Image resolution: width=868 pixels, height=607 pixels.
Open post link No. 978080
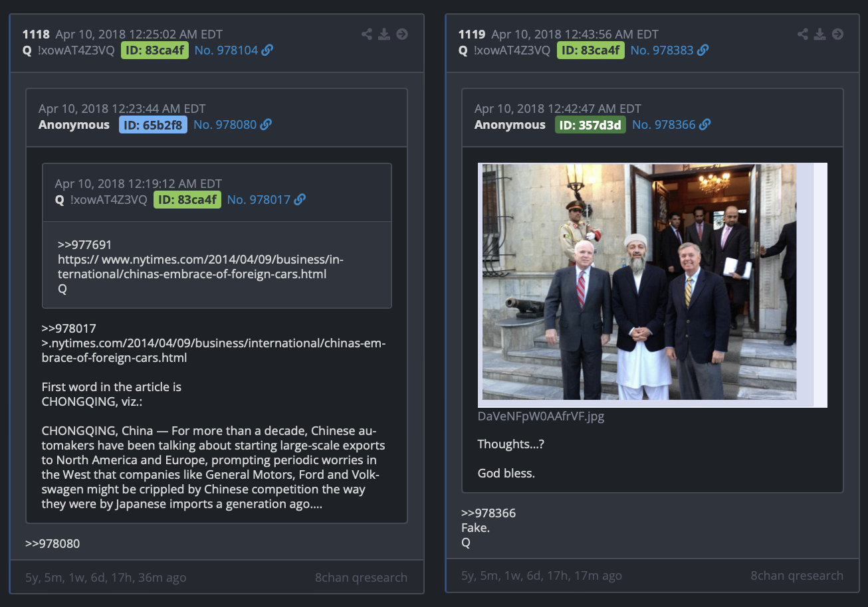click(225, 124)
